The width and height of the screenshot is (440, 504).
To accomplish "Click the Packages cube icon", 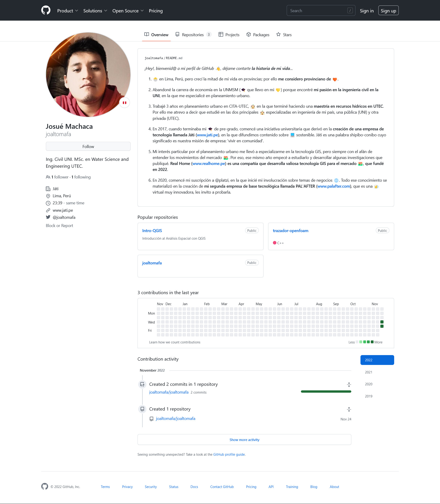I will (248, 35).
